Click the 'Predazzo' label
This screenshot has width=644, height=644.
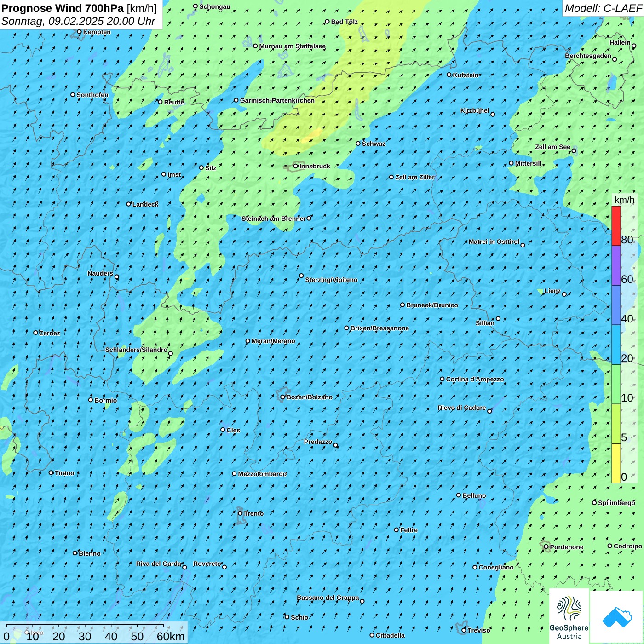318,442
